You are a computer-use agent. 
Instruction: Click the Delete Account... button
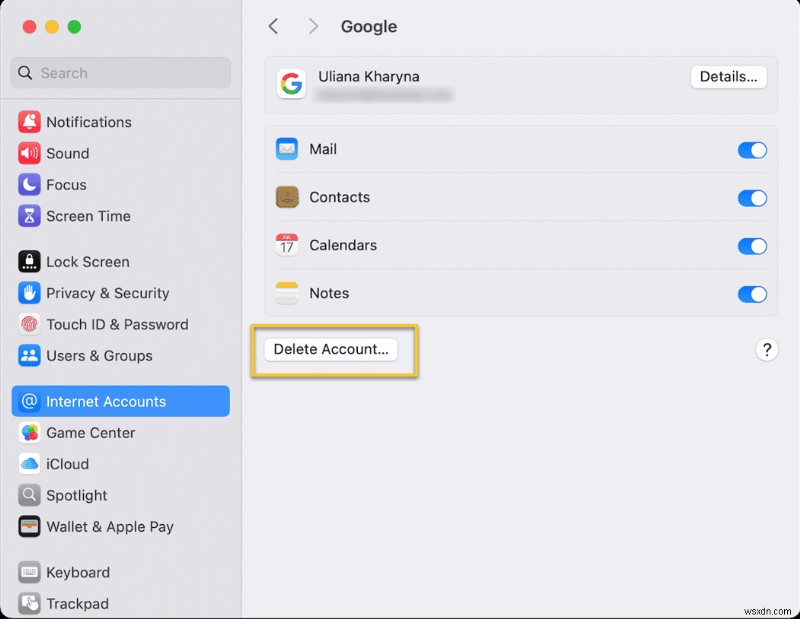point(331,350)
